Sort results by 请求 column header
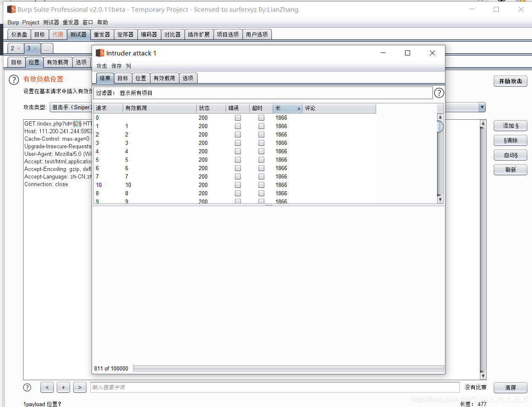This screenshot has height=407, width=532. pyautogui.click(x=108, y=108)
